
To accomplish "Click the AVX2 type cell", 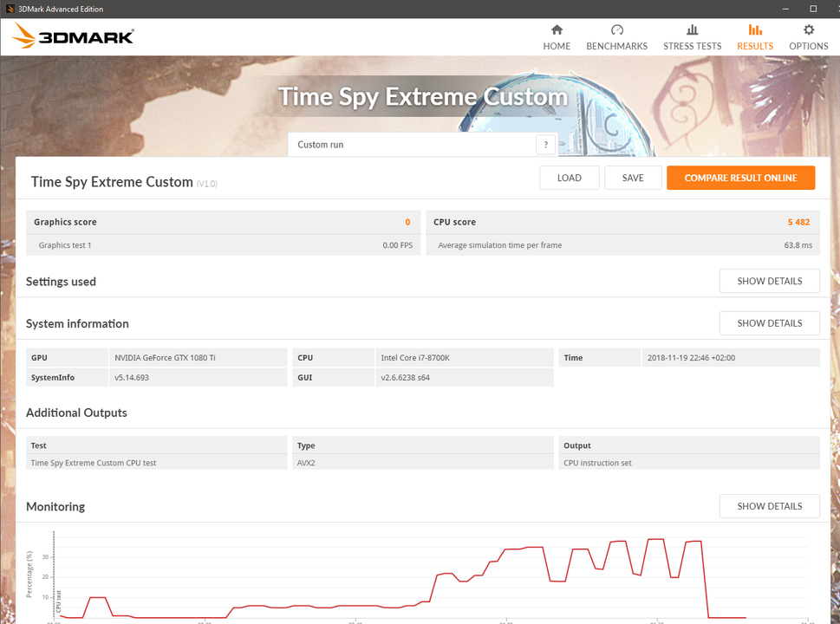I will pos(423,463).
